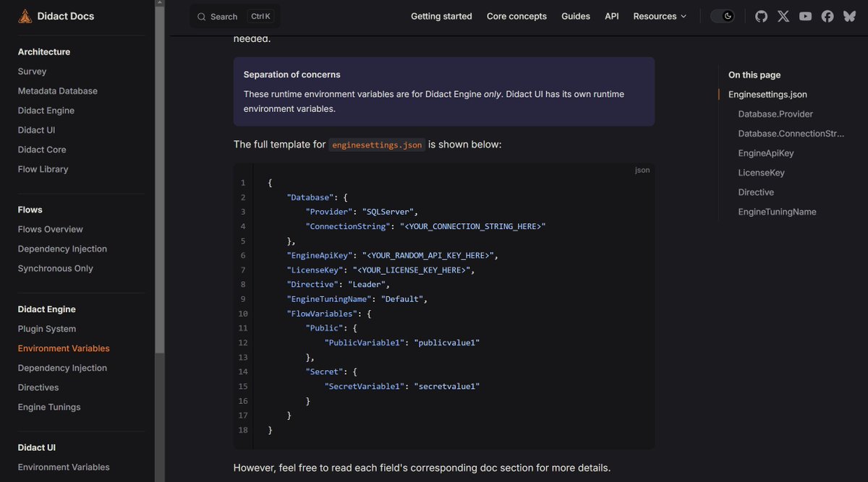Open Environment Variables link under Didact UI
The height and width of the screenshot is (482, 868).
point(64,467)
